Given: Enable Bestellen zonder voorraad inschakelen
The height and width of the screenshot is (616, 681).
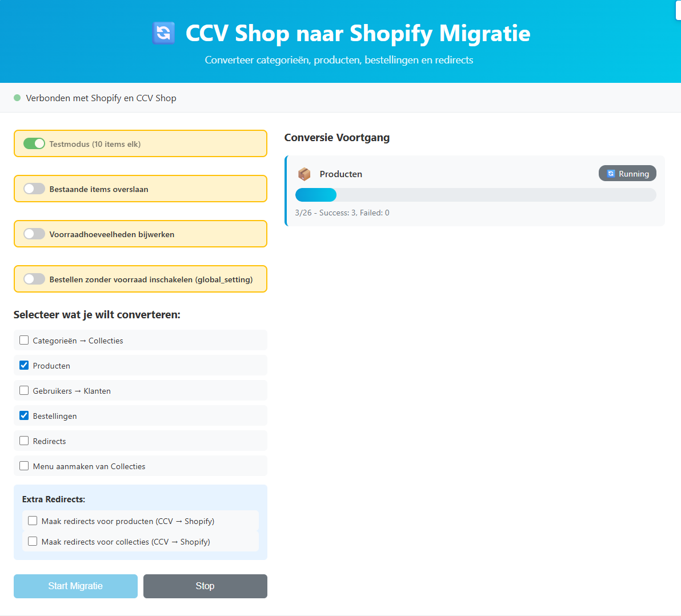Looking at the screenshot, I should (34, 279).
